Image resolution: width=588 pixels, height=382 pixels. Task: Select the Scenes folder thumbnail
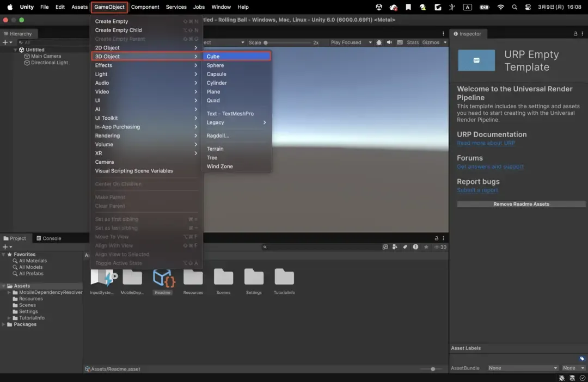(x=223, y=279)
